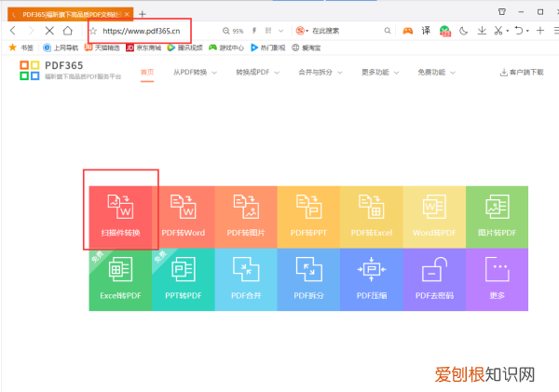Stop page loading with X button

(49, 31)
